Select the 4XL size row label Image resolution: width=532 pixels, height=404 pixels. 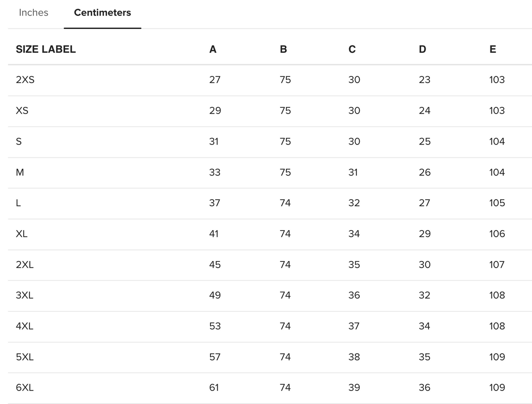tap(25, 326)
